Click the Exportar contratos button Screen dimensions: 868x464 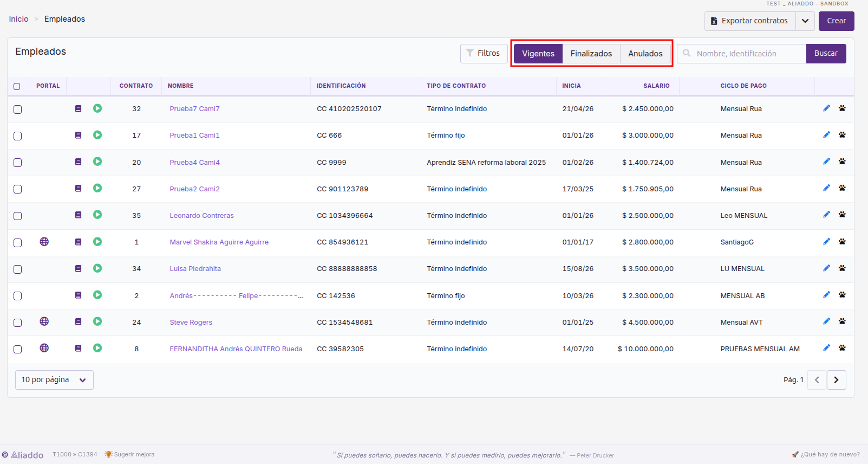(750, 21)
